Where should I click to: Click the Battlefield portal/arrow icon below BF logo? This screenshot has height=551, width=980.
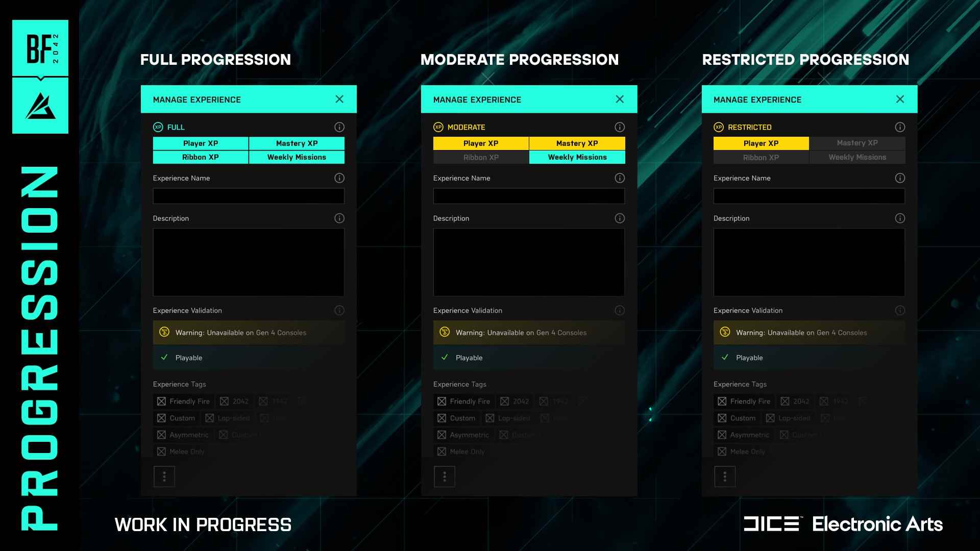coord(40,104)
